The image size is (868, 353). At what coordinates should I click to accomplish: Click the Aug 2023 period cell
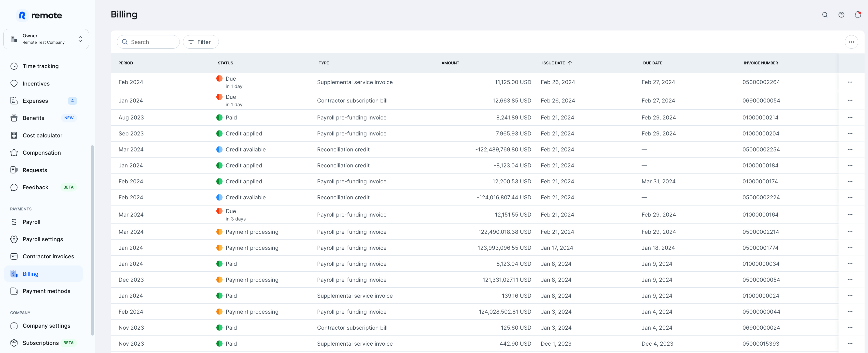tap(131, 118)
